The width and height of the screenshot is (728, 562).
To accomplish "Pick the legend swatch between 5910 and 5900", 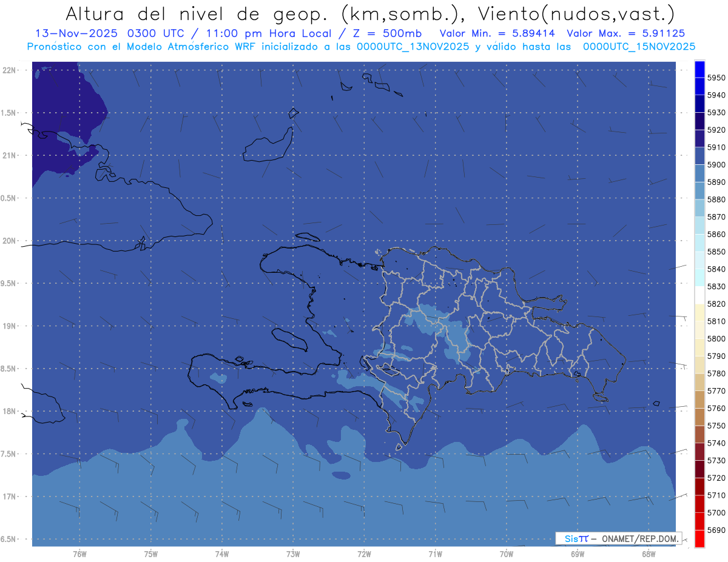I will [699, 156].
